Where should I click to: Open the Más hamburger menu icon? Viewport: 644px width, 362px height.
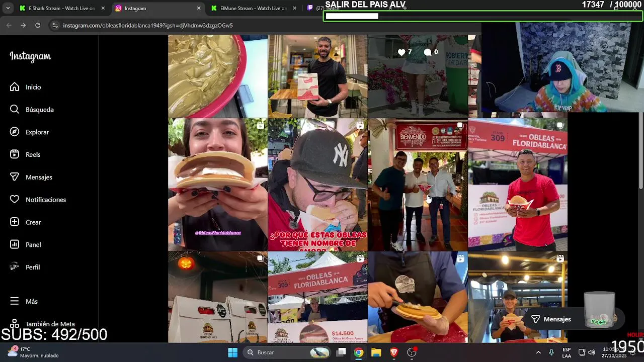(x=15, y=301)
